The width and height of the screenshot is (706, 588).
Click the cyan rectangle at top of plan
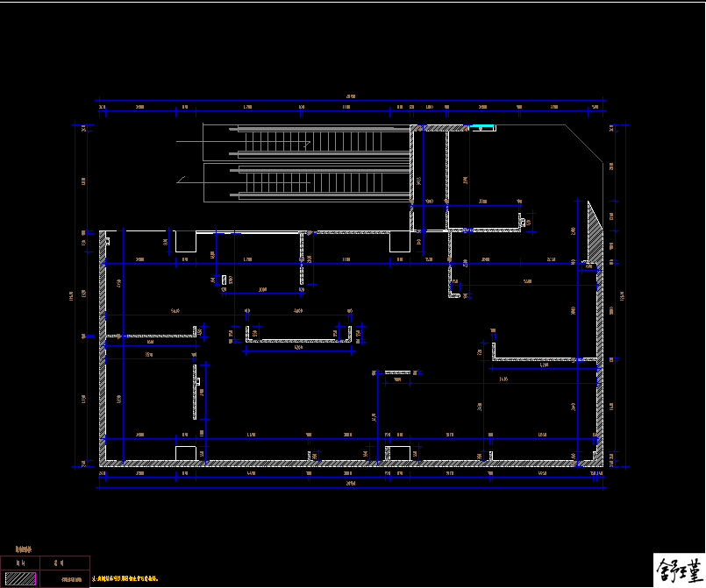pyautogui.click(x=482, y=129)
